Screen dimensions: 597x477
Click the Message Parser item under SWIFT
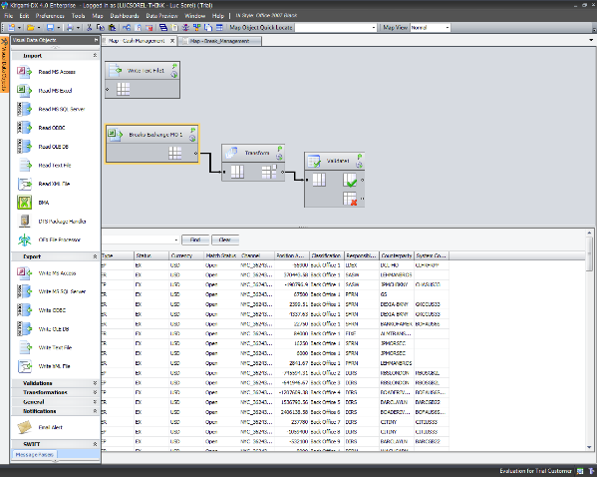(35, 454)
